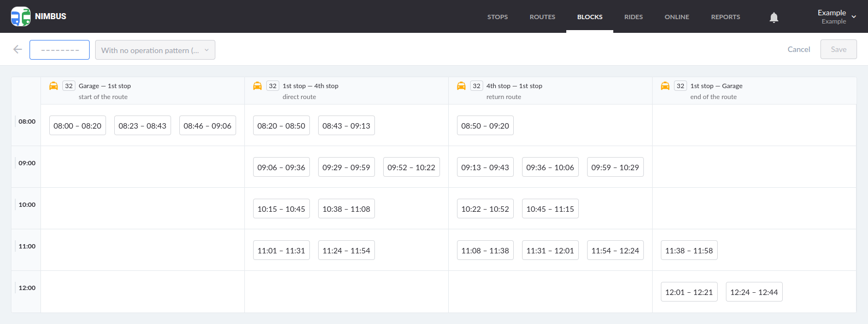Switch to the Stops tab

point(497,17)
